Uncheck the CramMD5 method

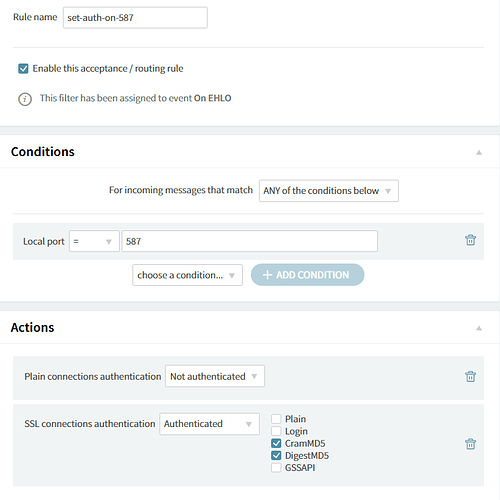[x=276, y=443]
